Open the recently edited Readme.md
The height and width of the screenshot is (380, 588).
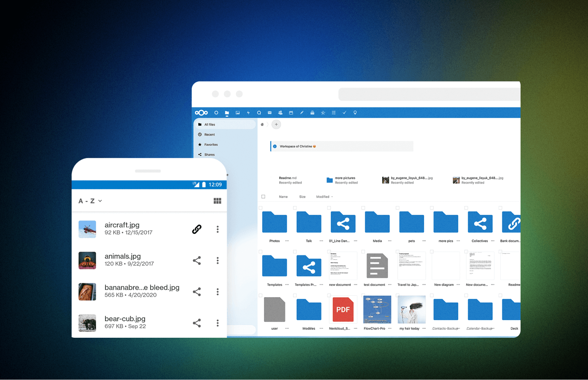click(290, 180)
